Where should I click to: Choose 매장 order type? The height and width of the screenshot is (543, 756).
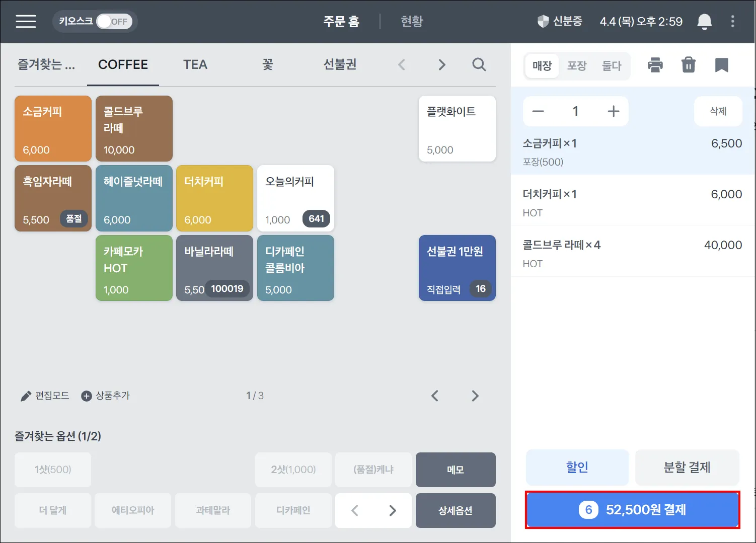click(542, 66)
